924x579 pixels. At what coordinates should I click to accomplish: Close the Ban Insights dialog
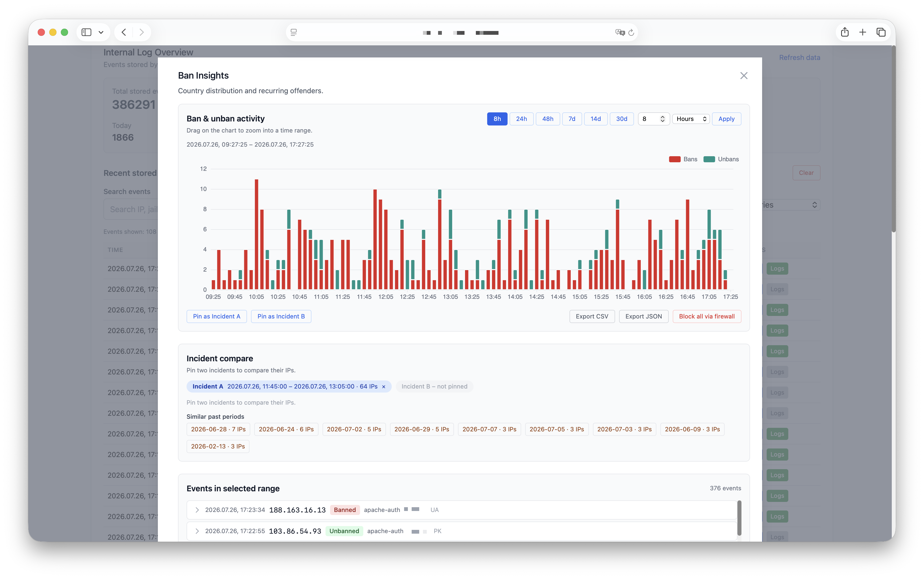pos(743,75)
